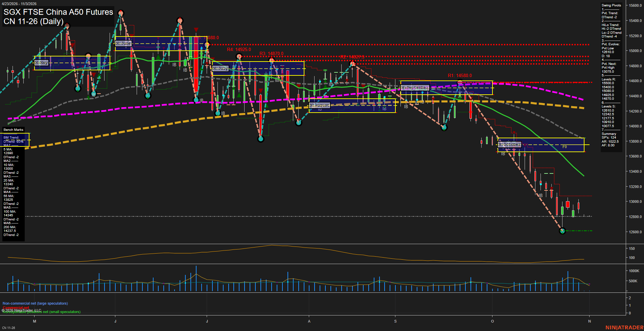Click the O month marker on time axis
This screenshot has height=331, width=644.
(x=492, y=321)
